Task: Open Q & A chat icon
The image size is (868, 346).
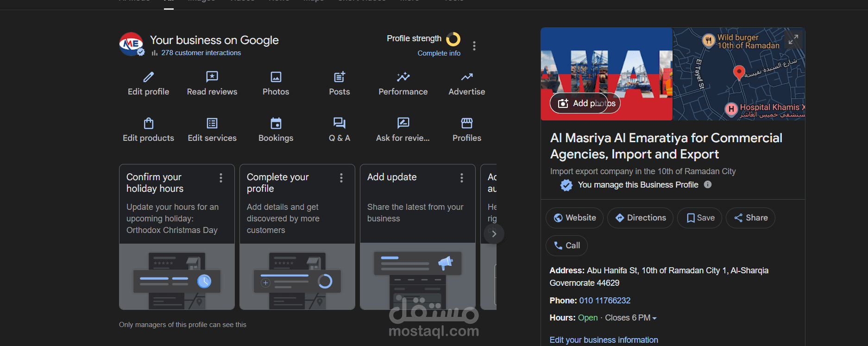Action: 340,123
